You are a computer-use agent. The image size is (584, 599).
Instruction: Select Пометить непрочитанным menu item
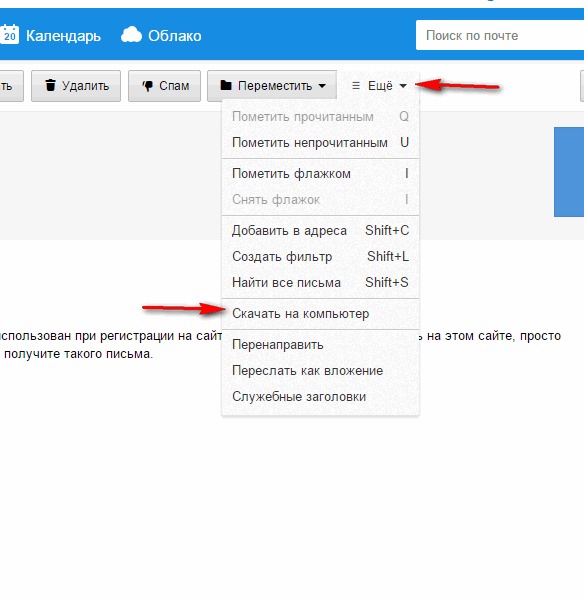tap(320, 142)
